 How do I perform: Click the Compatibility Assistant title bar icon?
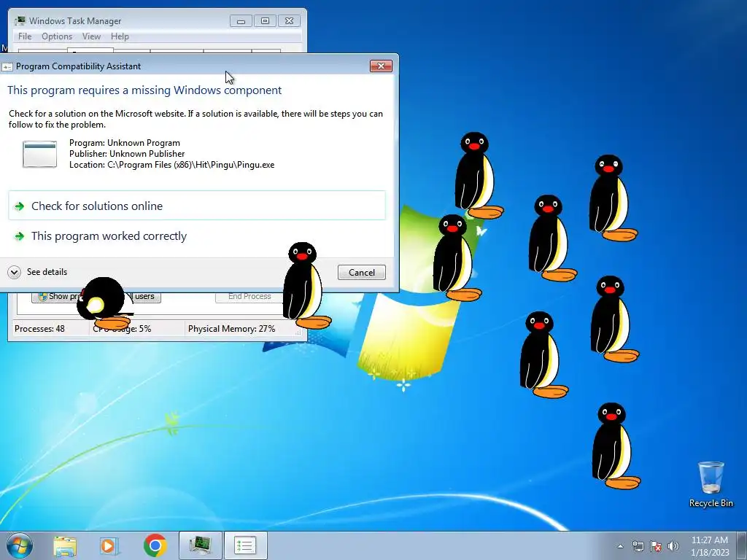7,66
